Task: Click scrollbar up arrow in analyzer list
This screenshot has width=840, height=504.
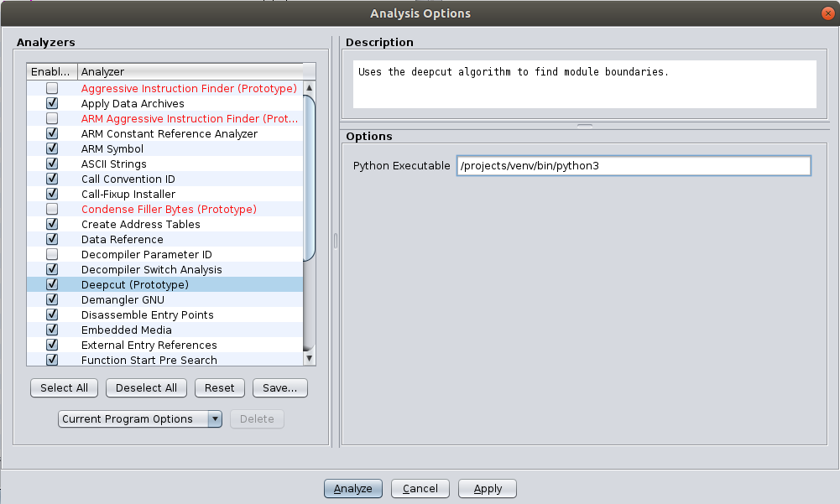Action: tap(309, 87)
